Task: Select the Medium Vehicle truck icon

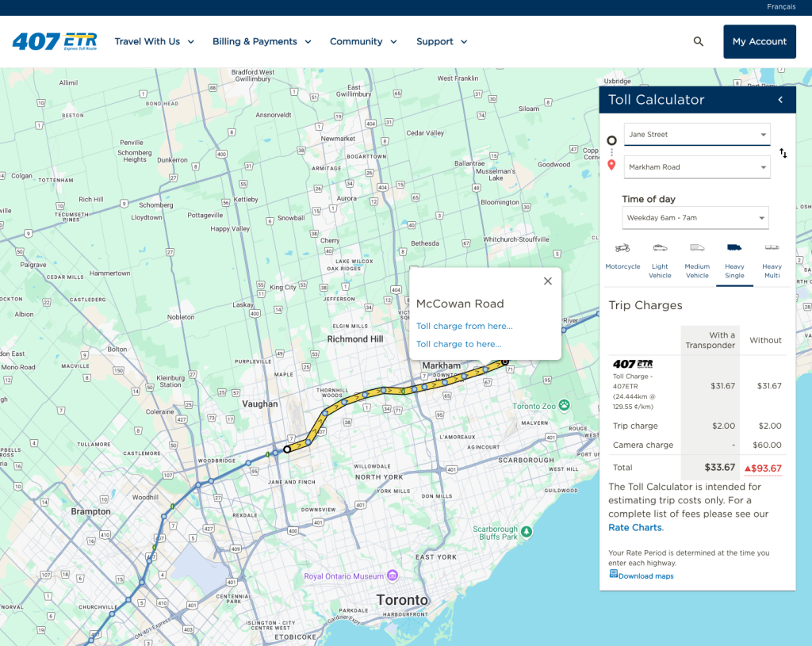Action: (697, 247)
